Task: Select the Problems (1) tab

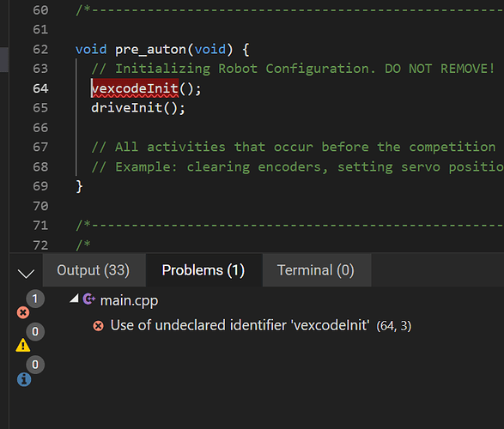Action: click(203, 270)
